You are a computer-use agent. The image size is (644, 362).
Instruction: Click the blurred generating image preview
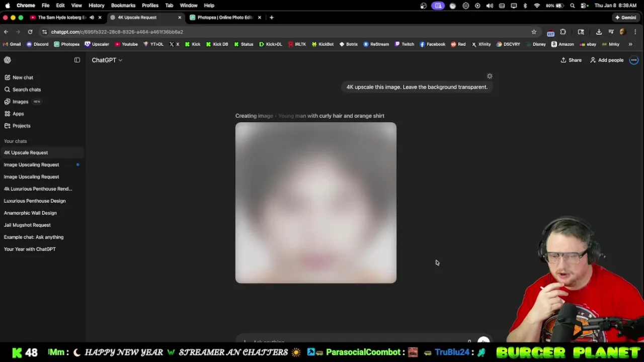316,203
